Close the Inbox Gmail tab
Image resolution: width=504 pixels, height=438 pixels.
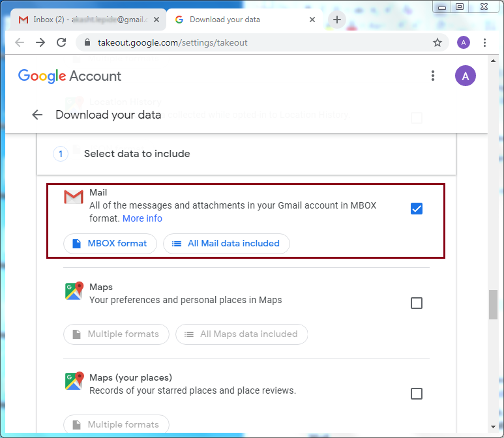pos(156,20)
